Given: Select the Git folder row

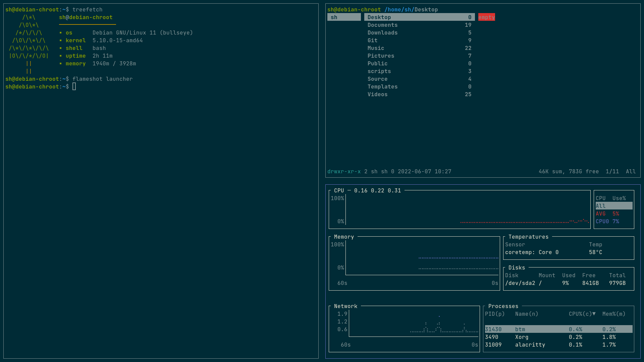Looking at the screenshot, I should (x=372, y=41).
